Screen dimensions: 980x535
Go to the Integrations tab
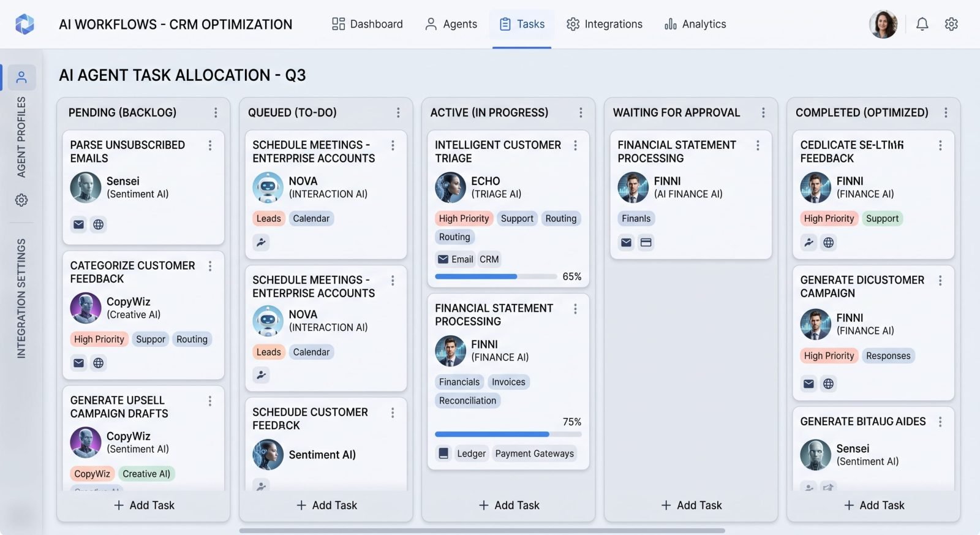(605, 24)
